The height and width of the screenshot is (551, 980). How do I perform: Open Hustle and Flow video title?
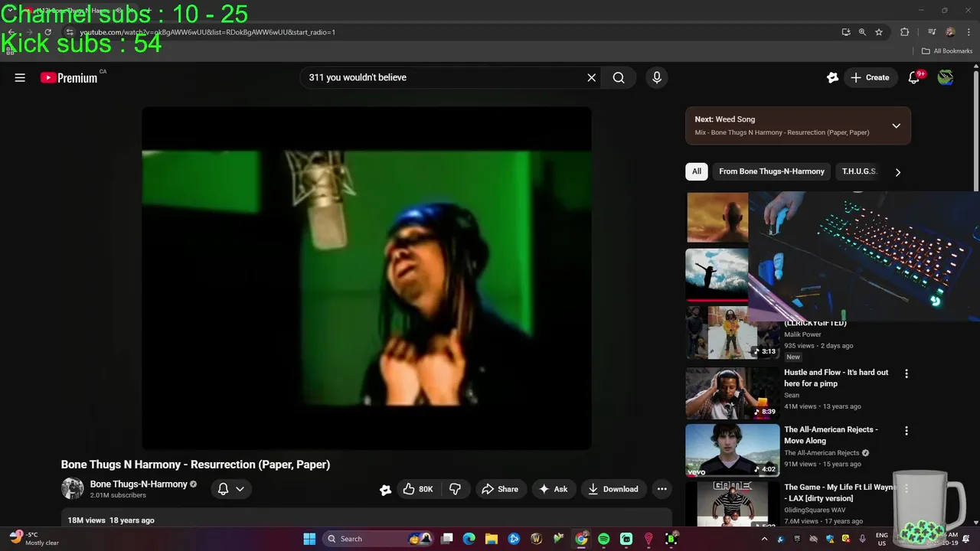(x=836, y=378)
